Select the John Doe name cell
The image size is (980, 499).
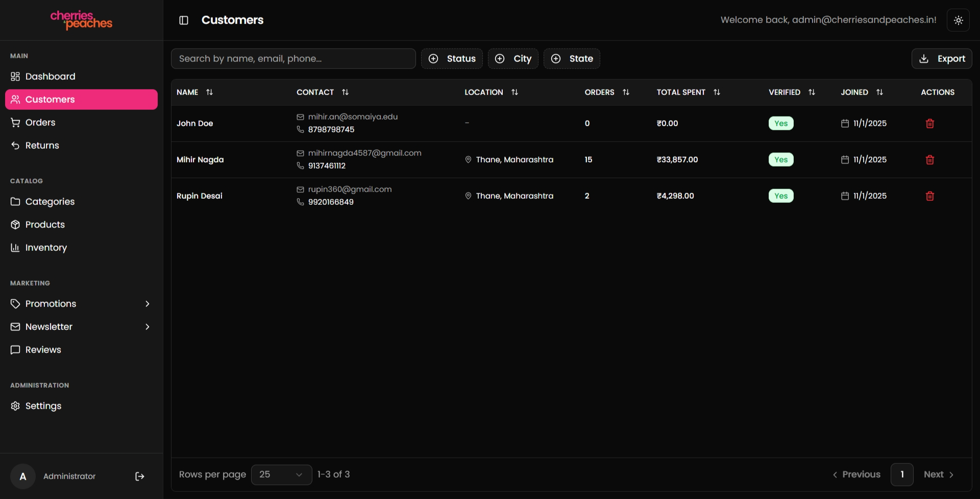tap(194, 123)
